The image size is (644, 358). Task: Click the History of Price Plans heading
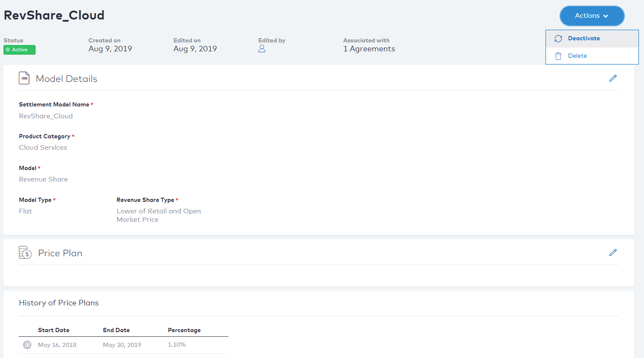pos(59,303)
